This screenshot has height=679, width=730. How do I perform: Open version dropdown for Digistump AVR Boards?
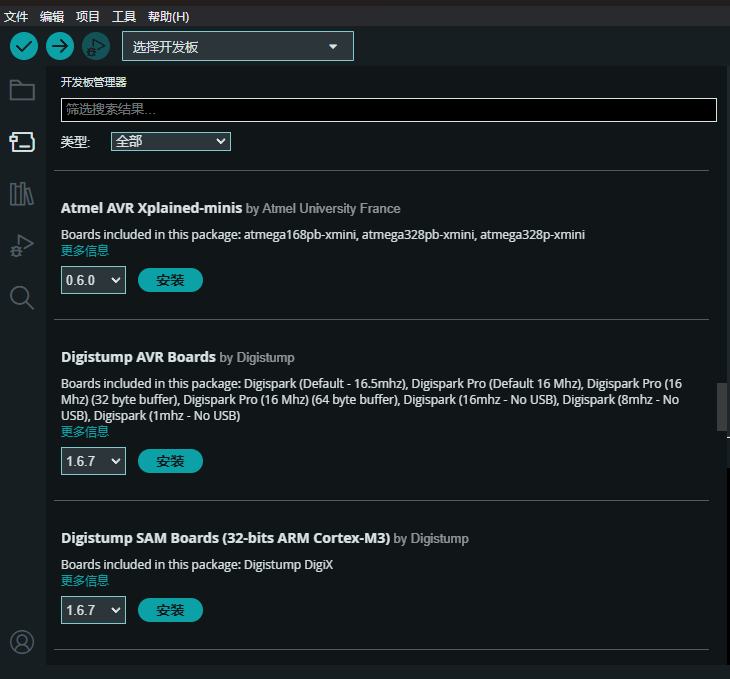[93, 461]
